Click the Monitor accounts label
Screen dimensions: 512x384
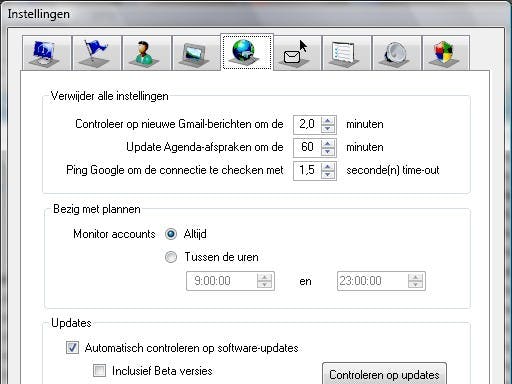[x=114, y=234]
